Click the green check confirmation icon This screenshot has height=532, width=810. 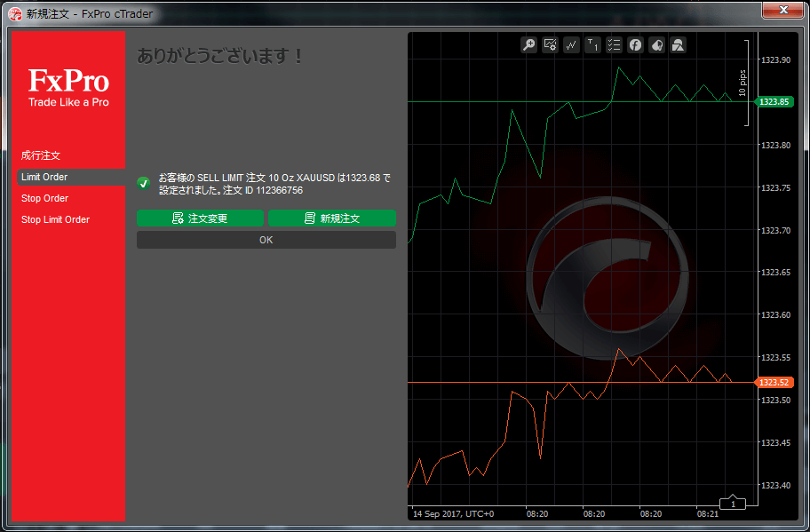[x=144, y=183]
